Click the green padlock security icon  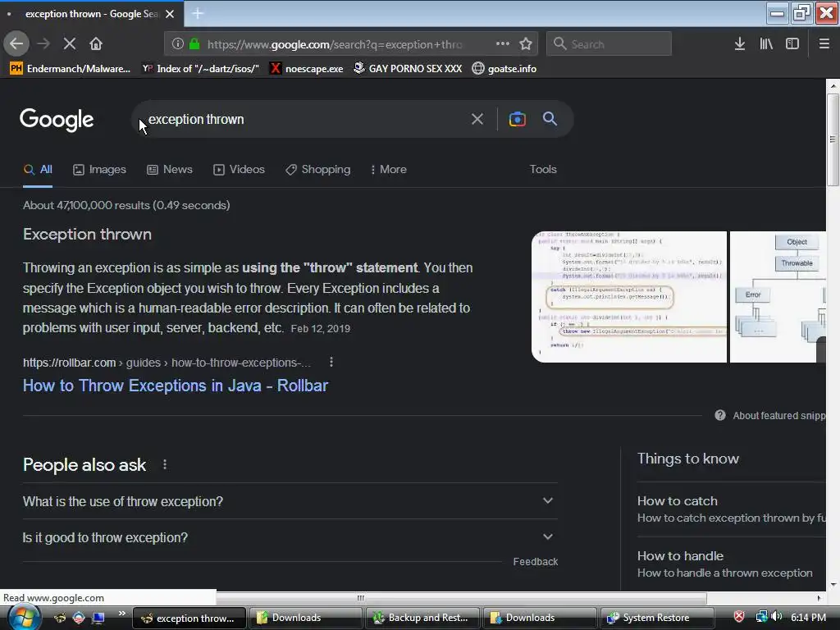point(194,44)
